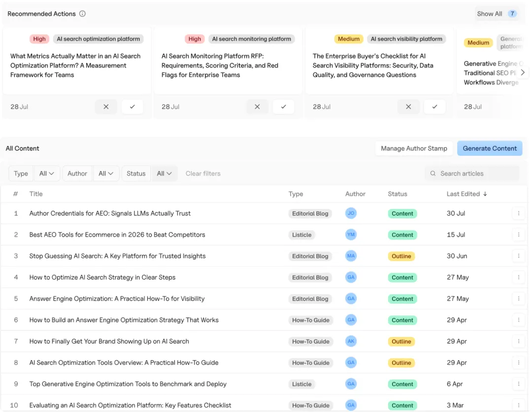
Task: Click the search magnifier icon in Search articles
Action: click(x=433, y=173)
